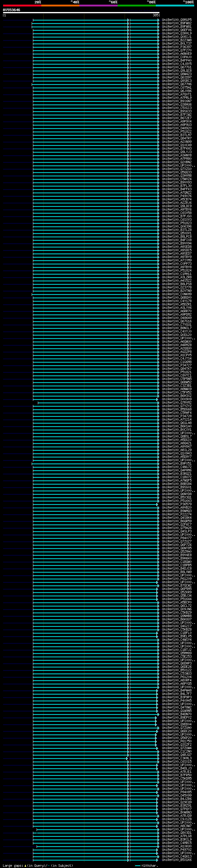Pick UniRef100_Q4G2I7 label
197x868 pixels.
[x=177, y=626]
